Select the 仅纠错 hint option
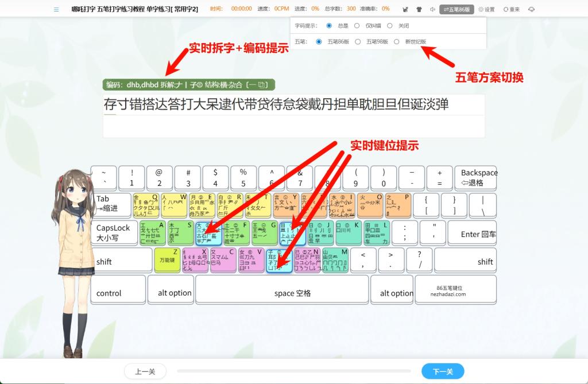Screen dimensions: 588x384 pyautogui.click(x=357, y=26)
